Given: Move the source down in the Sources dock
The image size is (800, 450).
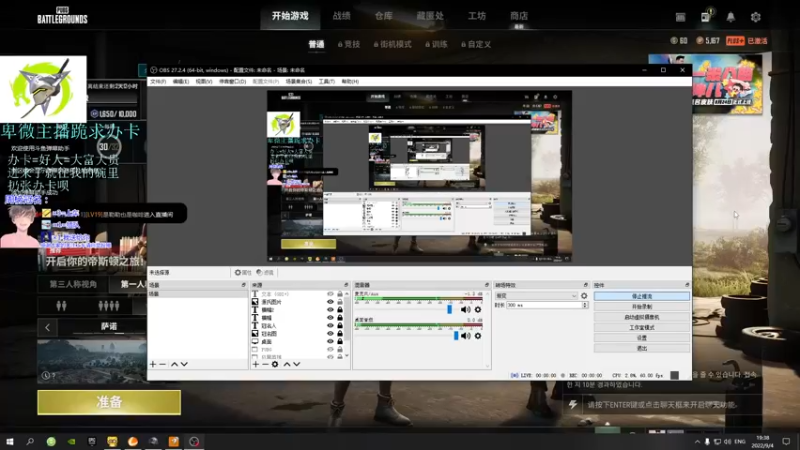Looking at the screenshot, I should [296, 364].
